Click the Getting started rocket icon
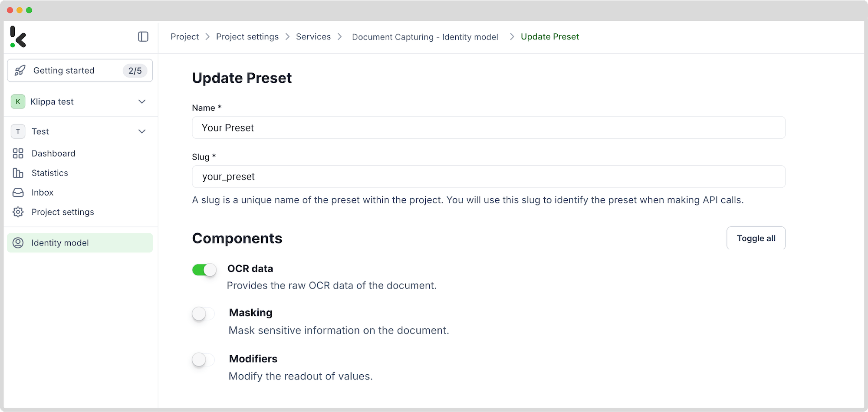This screenshot has height=412, width=868. tap(20, 71)
